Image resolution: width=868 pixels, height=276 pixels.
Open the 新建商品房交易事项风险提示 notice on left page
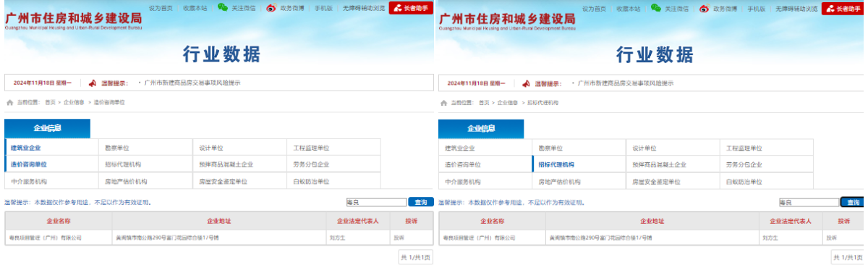[x=192, y=83]
